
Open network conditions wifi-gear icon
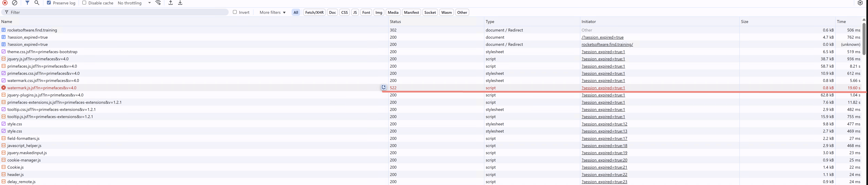click(x=158, y=3)
